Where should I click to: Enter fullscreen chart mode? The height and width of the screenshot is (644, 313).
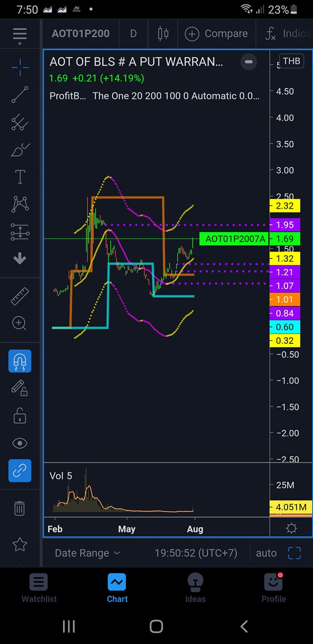[294, 553]
